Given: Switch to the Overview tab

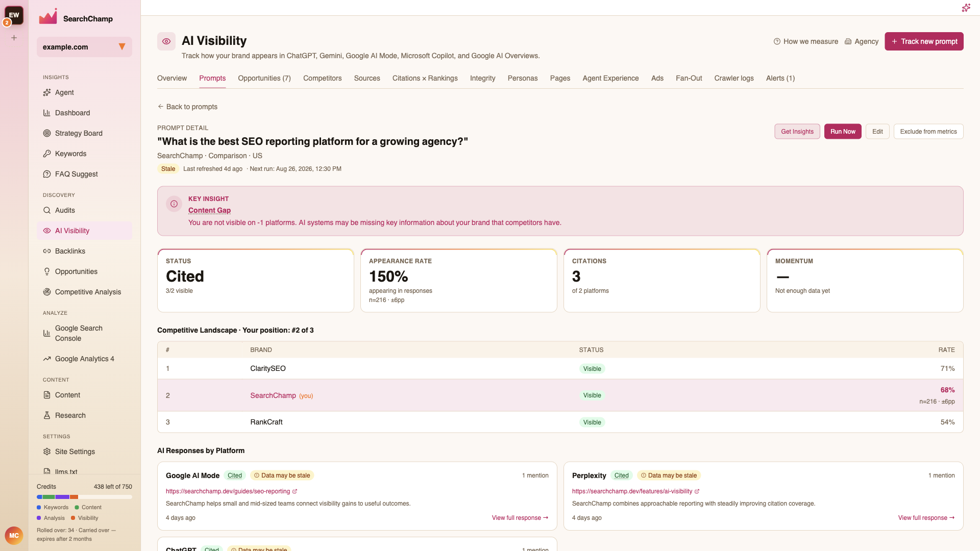Looking at the screenshot, I should 172,78.
